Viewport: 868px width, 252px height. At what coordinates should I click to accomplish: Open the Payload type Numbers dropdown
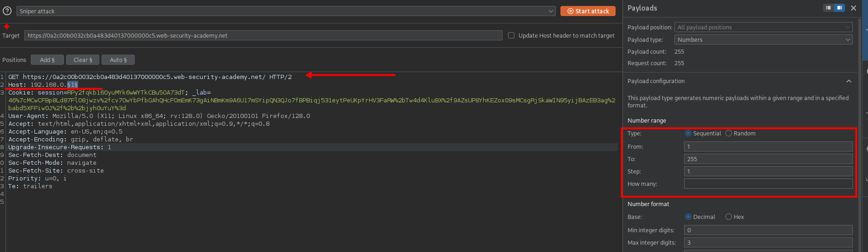tap(763, 39)
